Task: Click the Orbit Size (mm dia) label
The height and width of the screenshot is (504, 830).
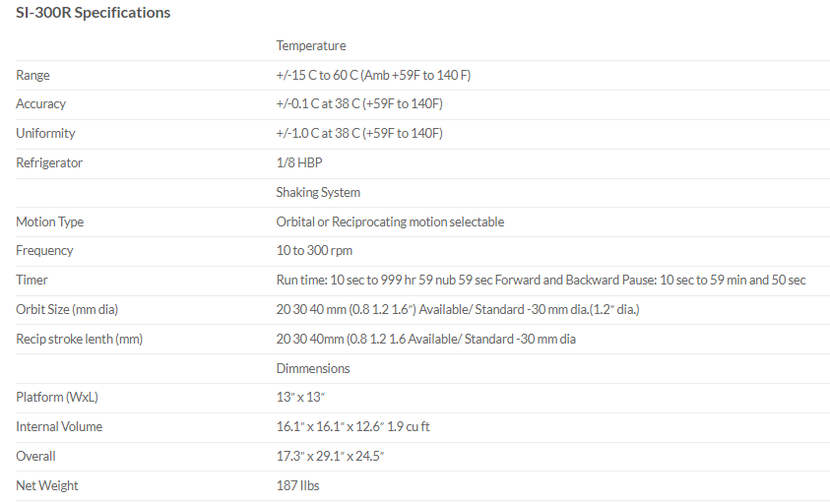Action: (67, 310)
